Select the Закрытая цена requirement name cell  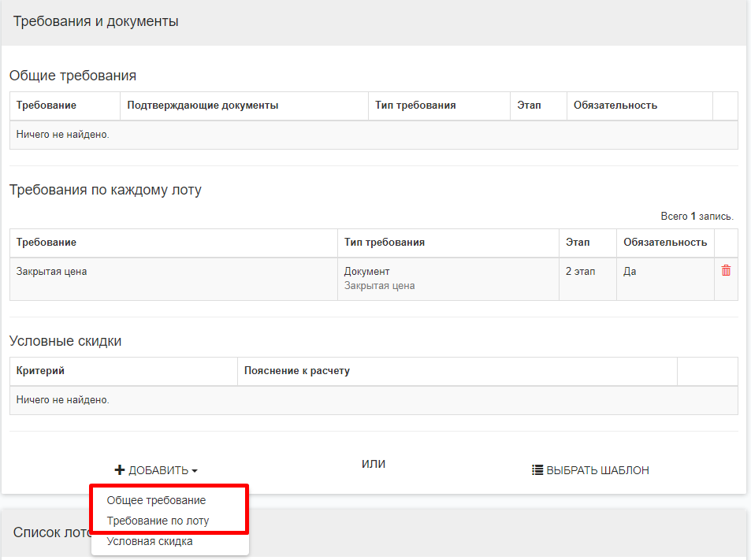click(52, 272)
